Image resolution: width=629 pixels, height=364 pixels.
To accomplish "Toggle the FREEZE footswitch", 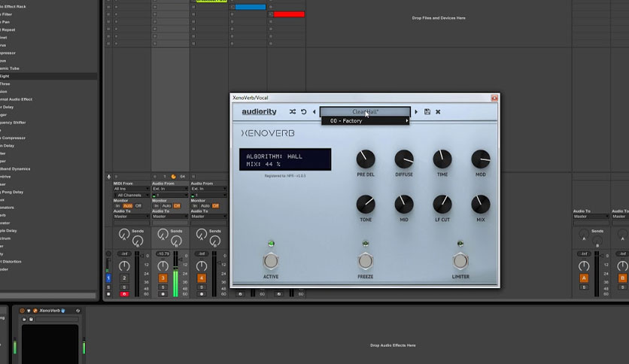I will coord(366,261).
